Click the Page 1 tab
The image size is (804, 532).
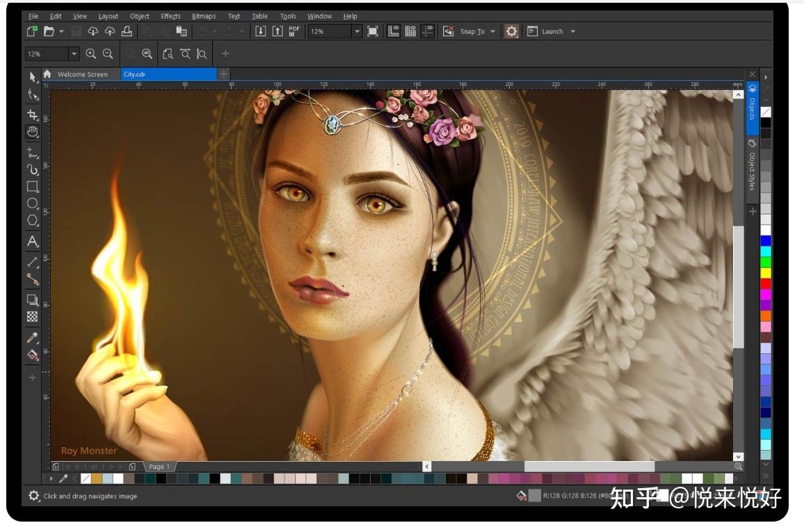tap(159, 466)
